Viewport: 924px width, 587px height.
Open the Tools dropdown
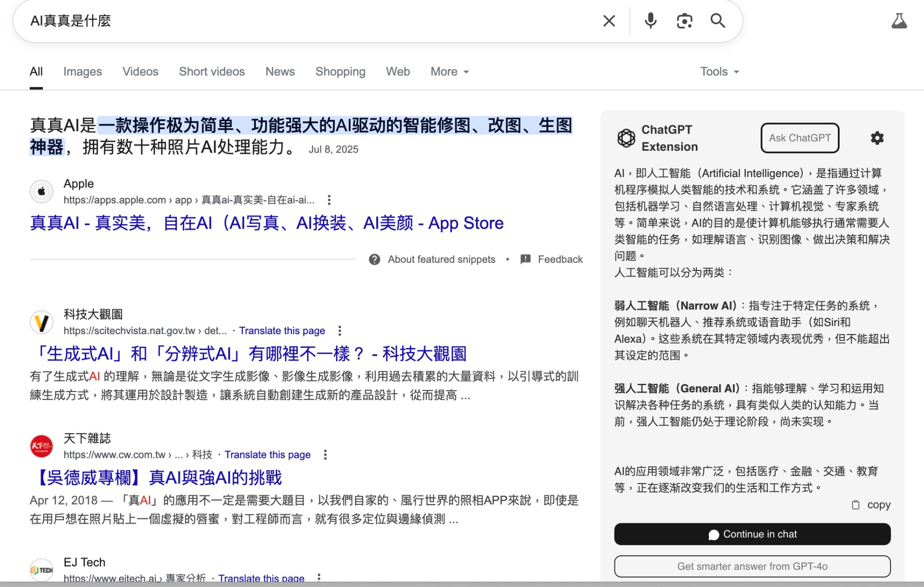click(719, 72)
